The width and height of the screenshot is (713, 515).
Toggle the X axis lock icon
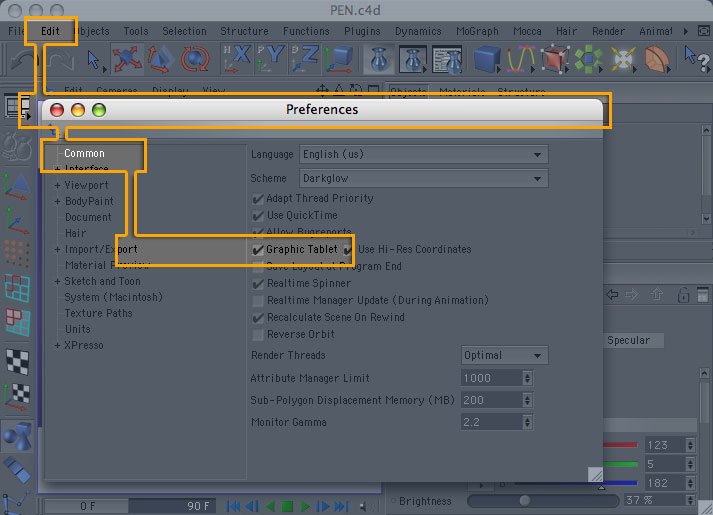coord(239,60)
